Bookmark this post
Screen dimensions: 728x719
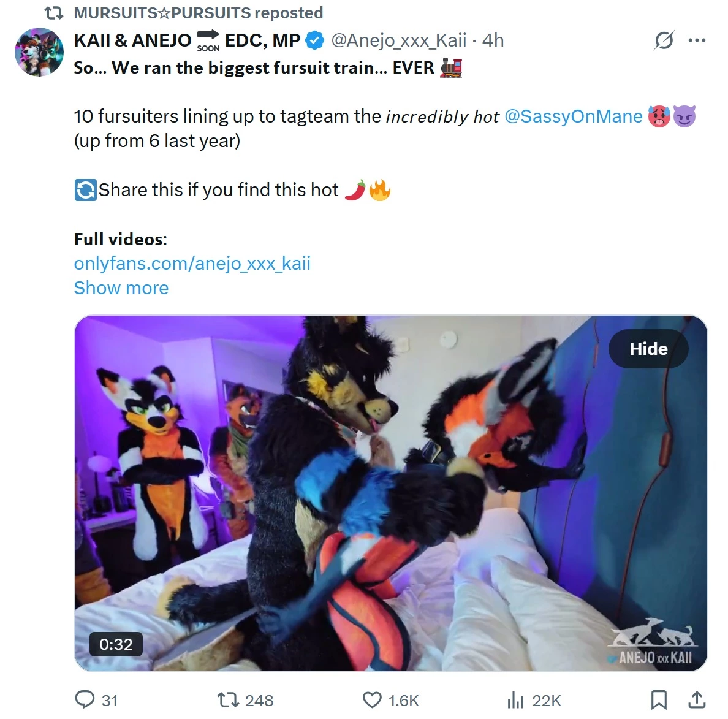659,699
